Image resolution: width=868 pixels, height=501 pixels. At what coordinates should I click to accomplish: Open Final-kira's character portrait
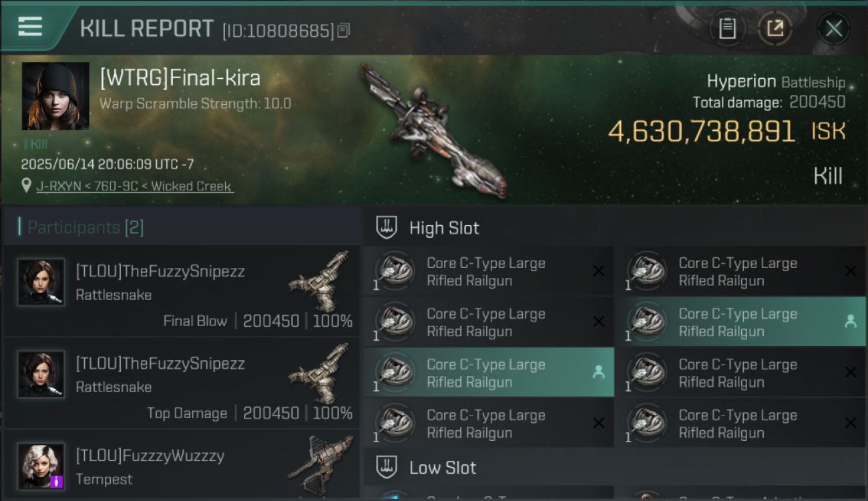click(x=55, y=96)
